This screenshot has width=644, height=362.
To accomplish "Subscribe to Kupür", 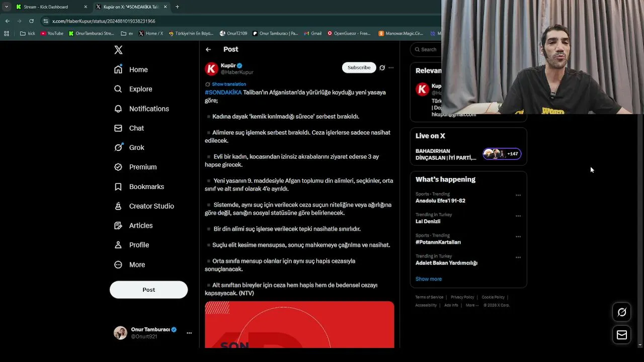I will [359, 67].
